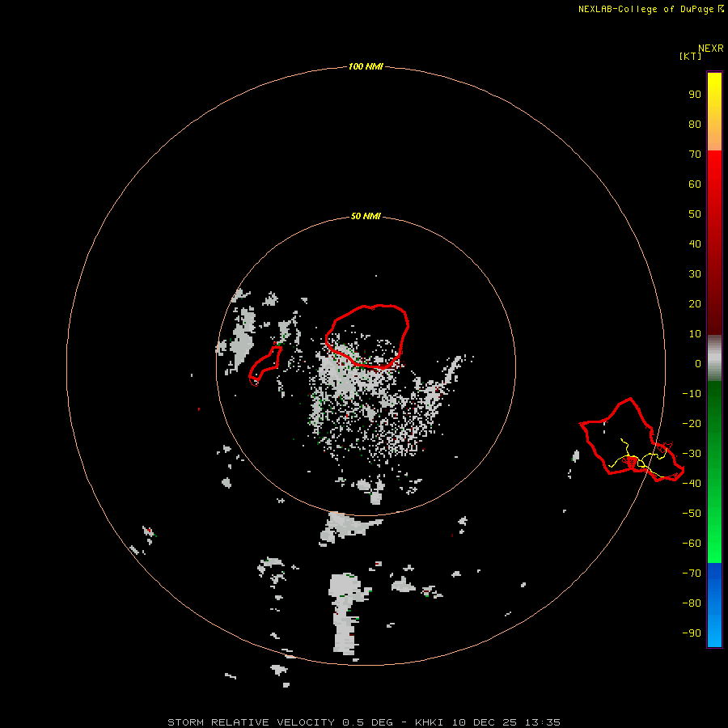Click the -80 value on velocity scale
This screenshot has height=728, width=728.
point(692,603)
